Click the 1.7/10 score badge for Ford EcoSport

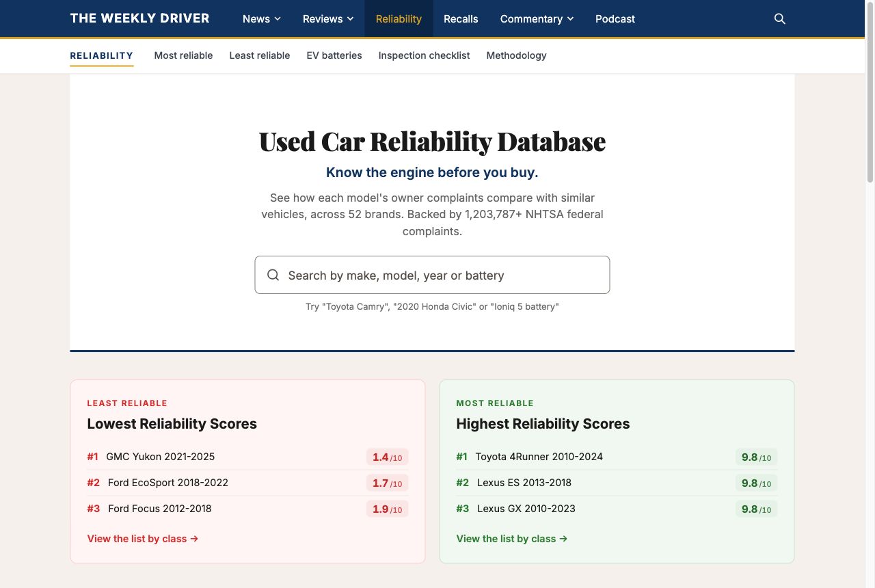point(388,483)
